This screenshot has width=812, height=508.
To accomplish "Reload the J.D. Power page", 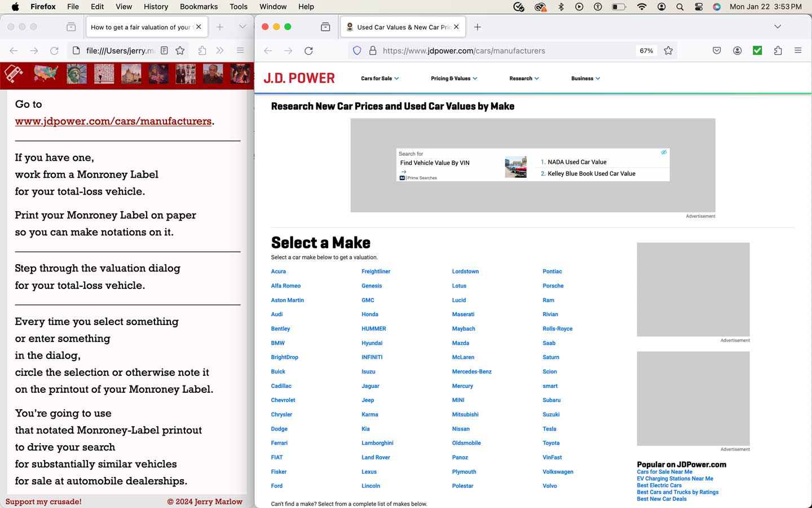I will (308, 51).
